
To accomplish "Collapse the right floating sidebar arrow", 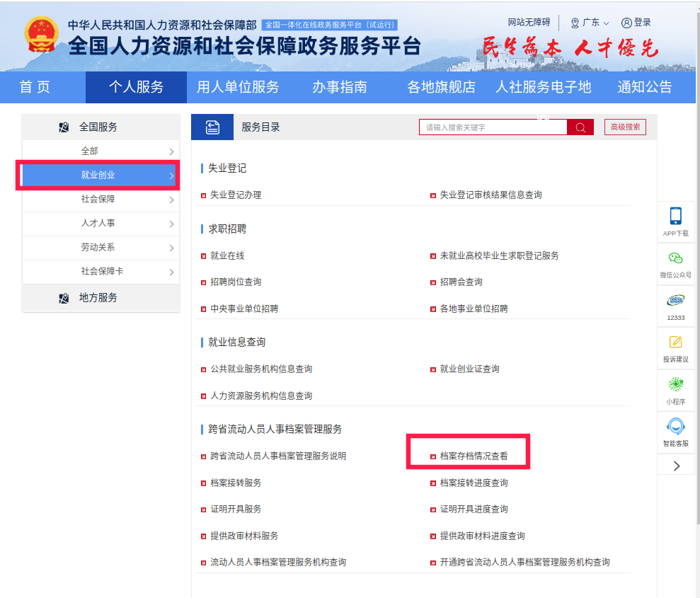I will point(676,465).
